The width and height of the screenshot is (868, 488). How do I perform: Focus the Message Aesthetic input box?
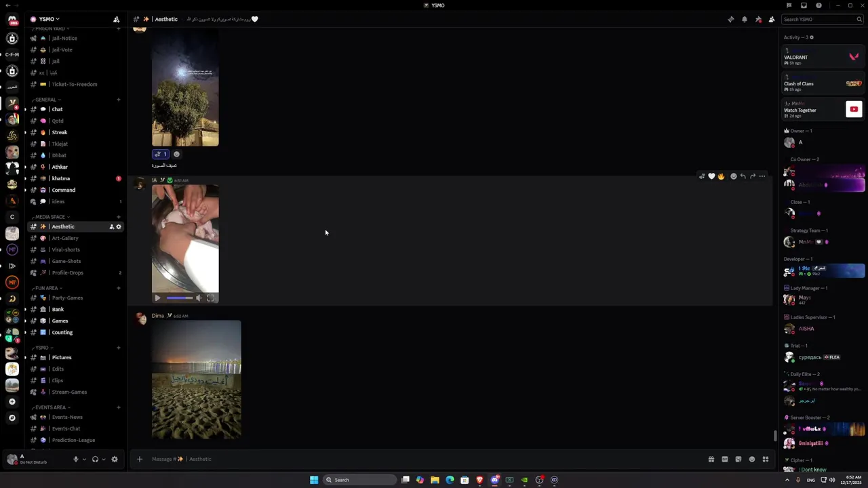pyautogui.click(x=424, y=459)
